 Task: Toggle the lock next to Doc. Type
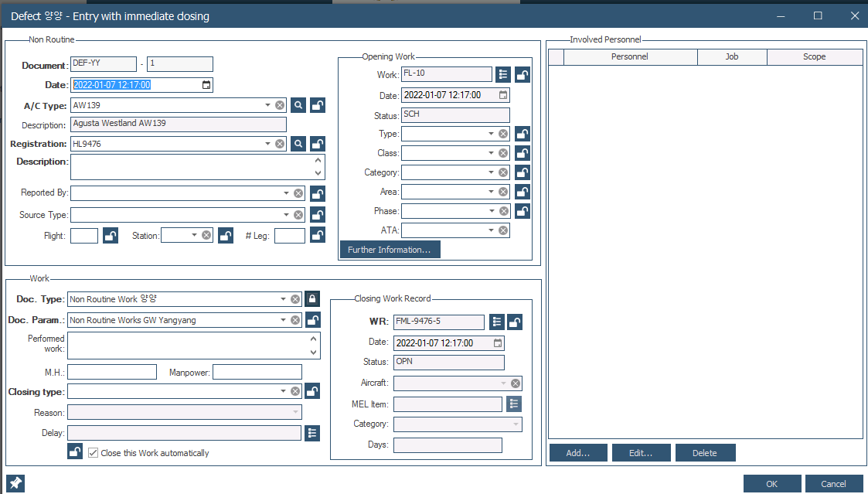[312, 299]
